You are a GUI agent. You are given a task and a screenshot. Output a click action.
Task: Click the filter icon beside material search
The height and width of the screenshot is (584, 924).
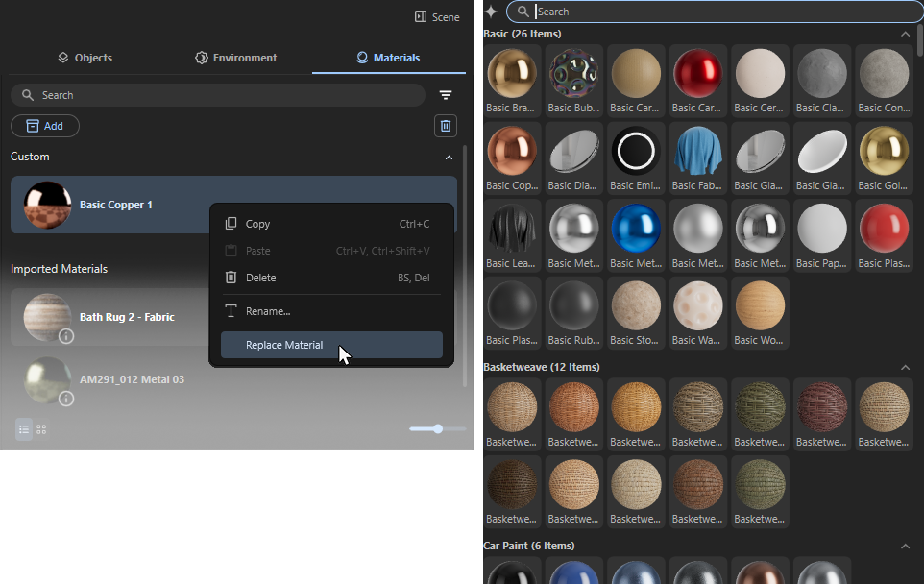(444, 94)
